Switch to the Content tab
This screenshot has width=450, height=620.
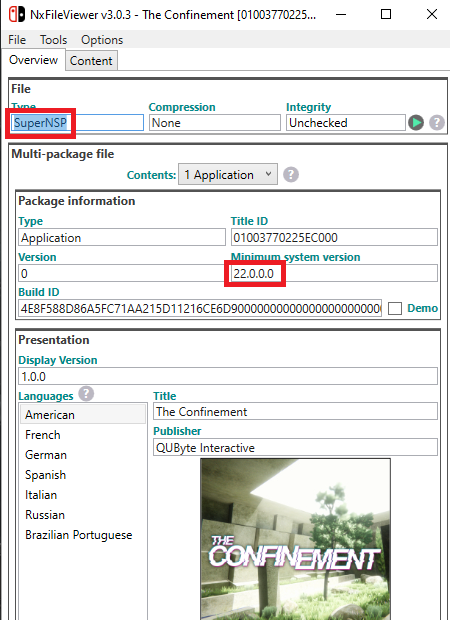coord(91,61)
